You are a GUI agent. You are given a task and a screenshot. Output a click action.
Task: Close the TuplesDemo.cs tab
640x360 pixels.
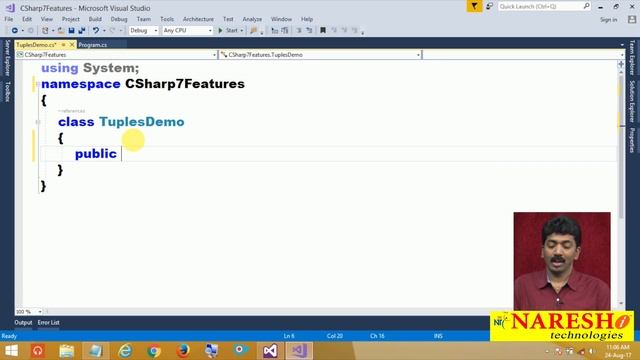pos(72,44)
